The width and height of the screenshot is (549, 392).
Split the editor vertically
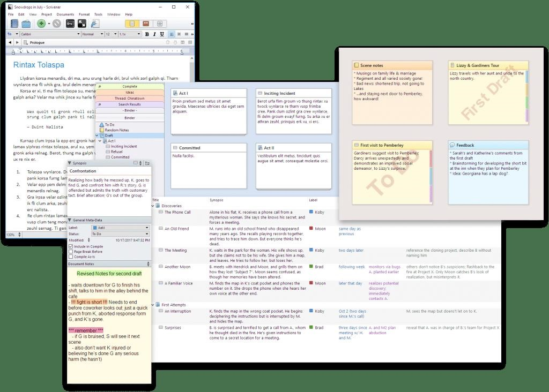click(183, 42)
